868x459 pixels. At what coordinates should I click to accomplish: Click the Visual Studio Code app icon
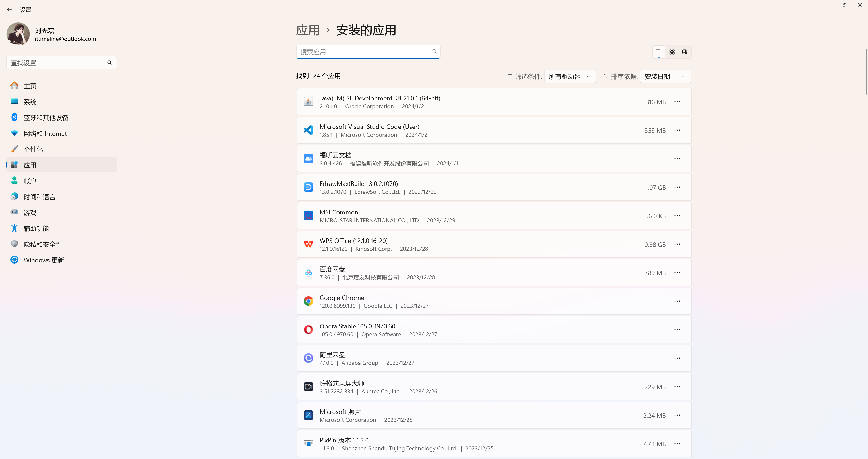(308, 130)
